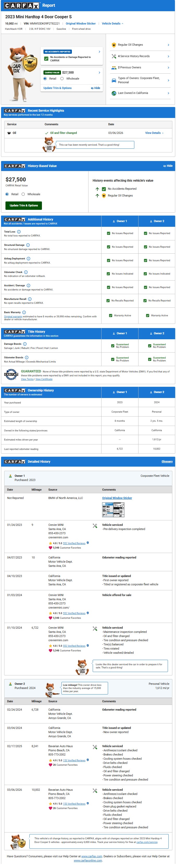Open the Original Window Sticker link near the VIN

81,23
